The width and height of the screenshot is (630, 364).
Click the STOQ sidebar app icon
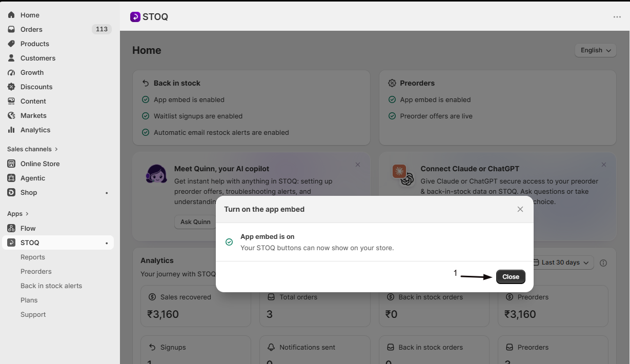(x=11, y=242)
